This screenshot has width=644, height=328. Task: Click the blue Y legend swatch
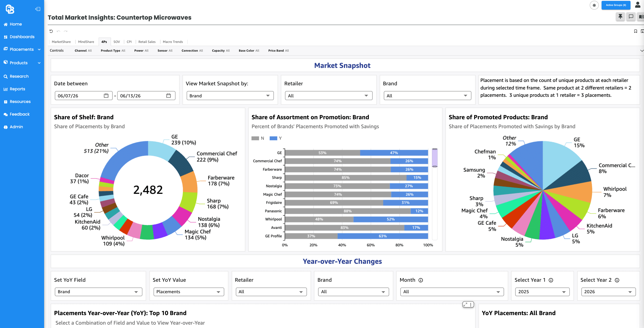(x=273, y=138)
